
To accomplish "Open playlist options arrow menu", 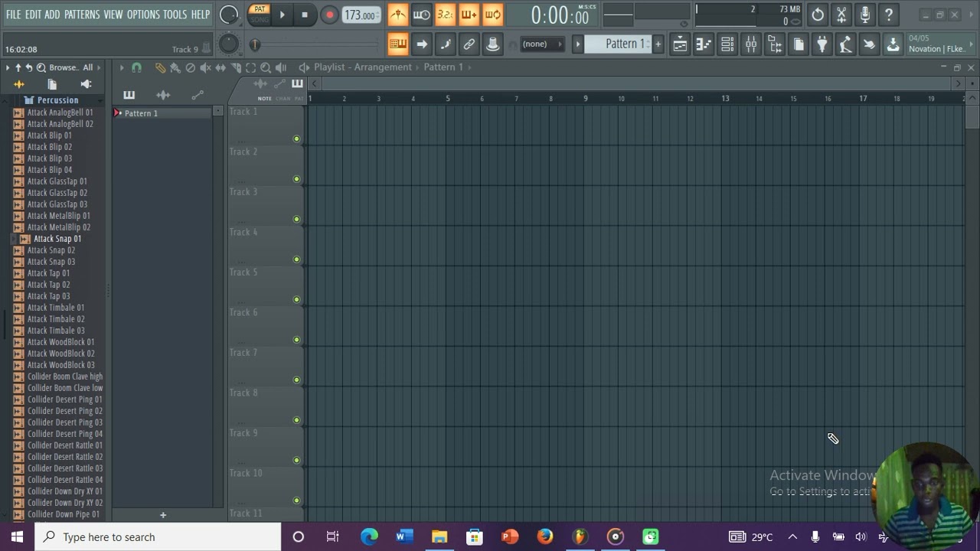I will [x=121, y=67].
